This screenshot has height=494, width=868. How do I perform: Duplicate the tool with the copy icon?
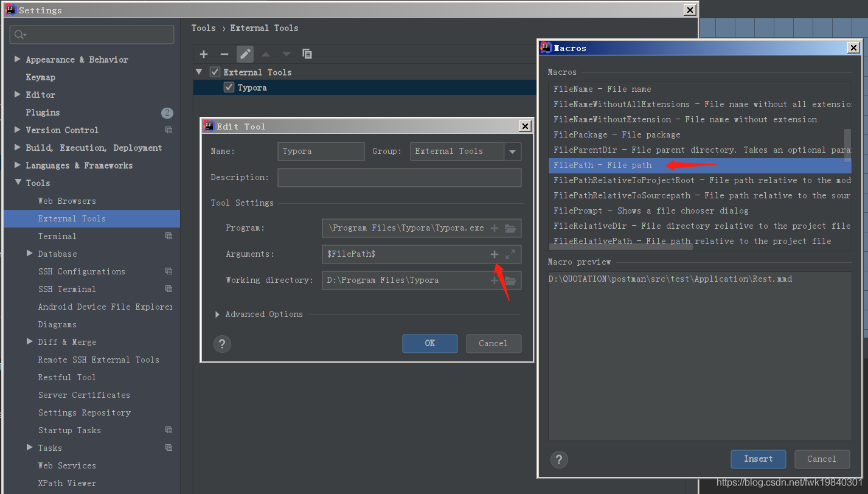coord(307,54)
